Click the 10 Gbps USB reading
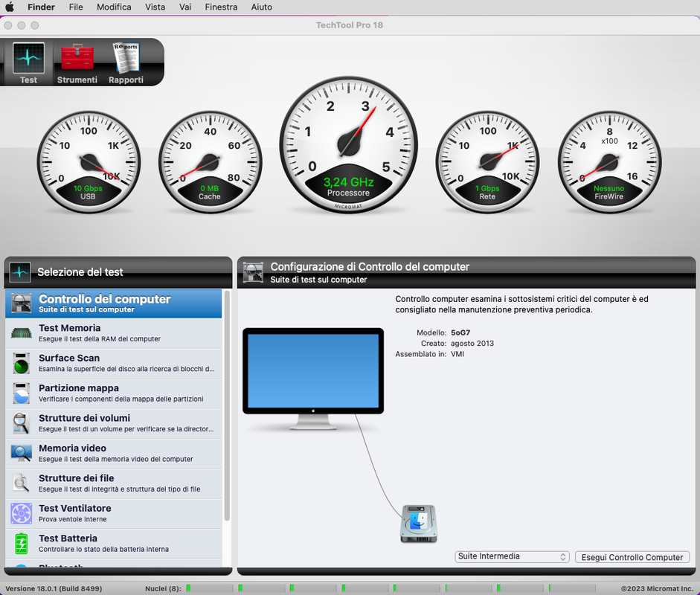Image resolution: width=700 pixels, height=595 pixels. click(88, 188)
